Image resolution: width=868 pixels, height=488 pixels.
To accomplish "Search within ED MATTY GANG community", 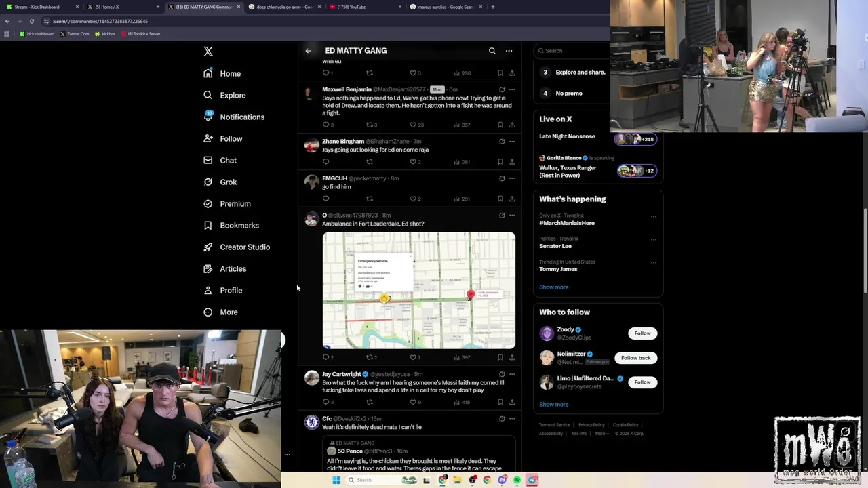I will [x=492, y=50].
